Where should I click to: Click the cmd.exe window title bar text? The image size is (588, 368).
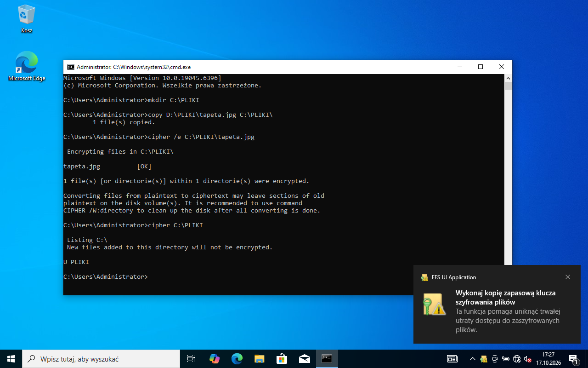click(x=134, y=67)
